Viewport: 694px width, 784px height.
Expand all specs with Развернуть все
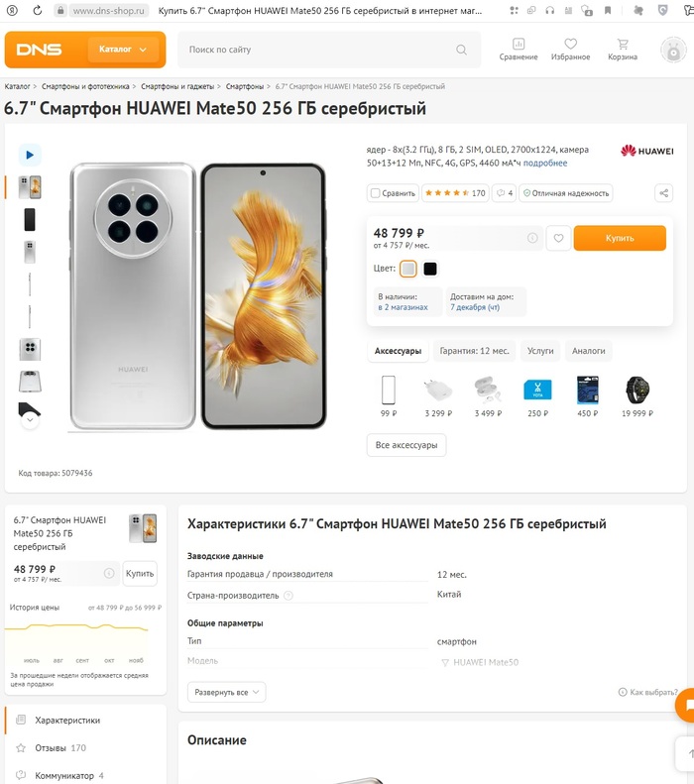point(227,692)
